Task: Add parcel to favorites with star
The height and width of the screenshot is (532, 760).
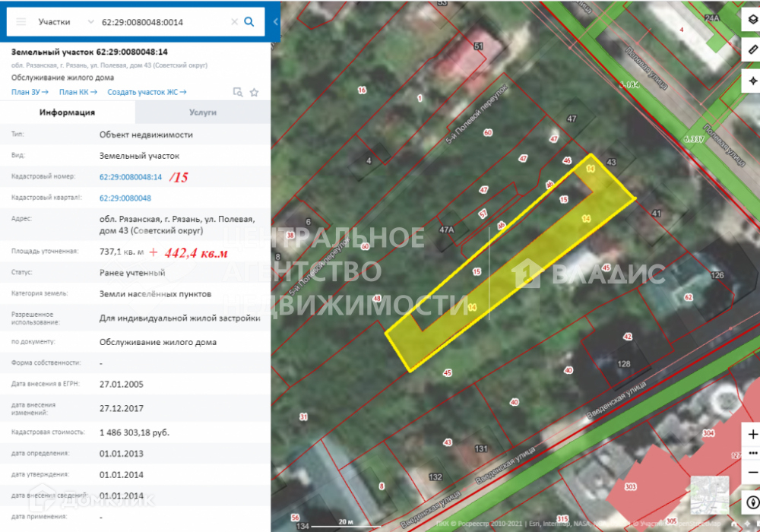Action: 254,92
